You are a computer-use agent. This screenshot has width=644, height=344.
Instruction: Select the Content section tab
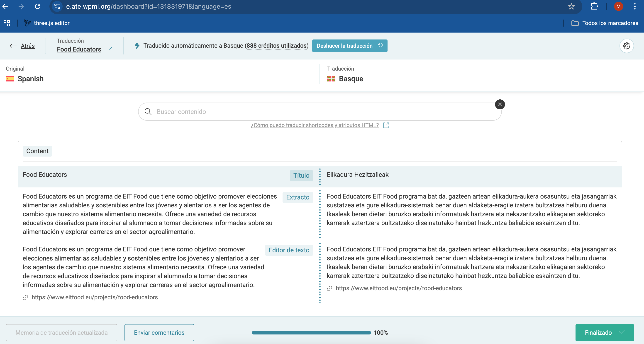click(x=37, y=151)
